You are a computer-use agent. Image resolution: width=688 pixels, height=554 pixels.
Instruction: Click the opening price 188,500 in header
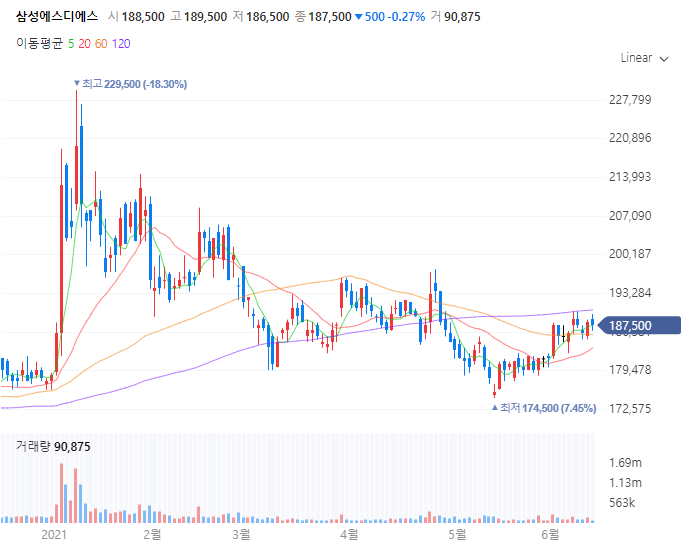(x=143, y=17)
